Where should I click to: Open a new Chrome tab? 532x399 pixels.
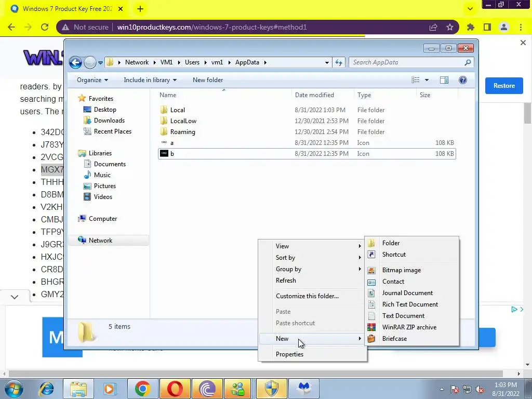140,9
